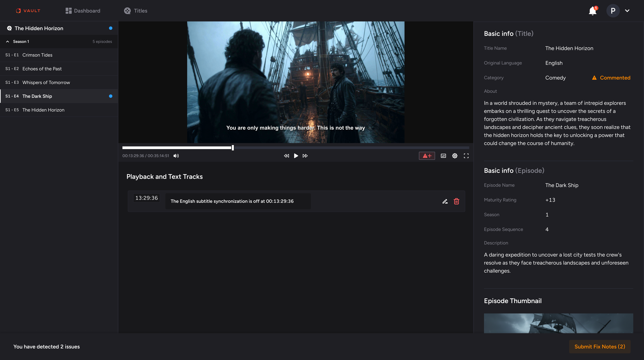Image resolution: width=644 pixels, height=360 pixels.
Task: Click the video progress slider handle
Action: click(233, 148)
